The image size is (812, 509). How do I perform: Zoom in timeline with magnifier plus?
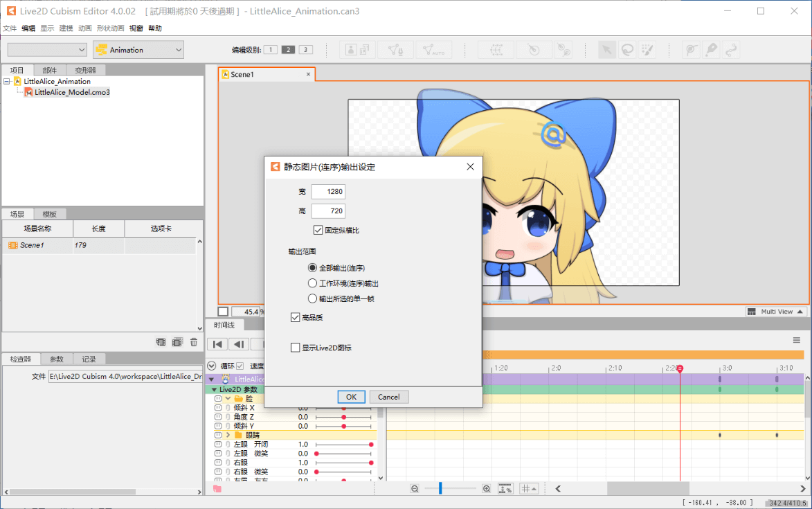pos(487,489)
